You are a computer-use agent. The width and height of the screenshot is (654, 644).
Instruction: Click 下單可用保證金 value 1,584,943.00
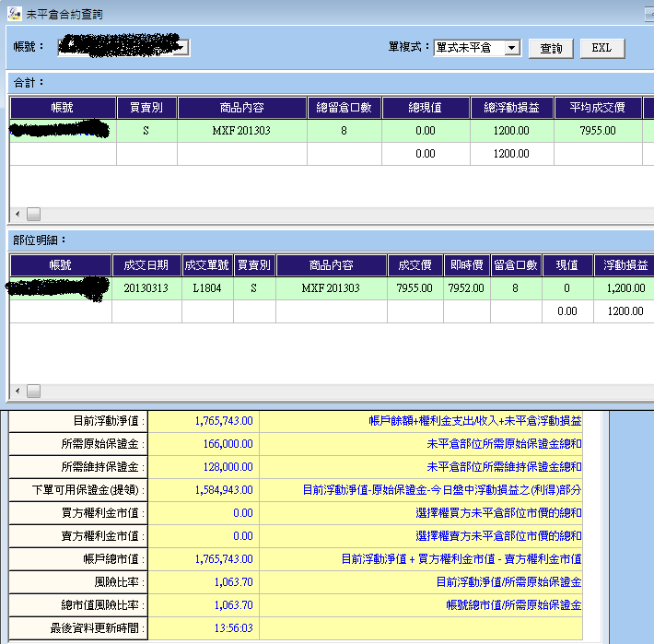224,489
